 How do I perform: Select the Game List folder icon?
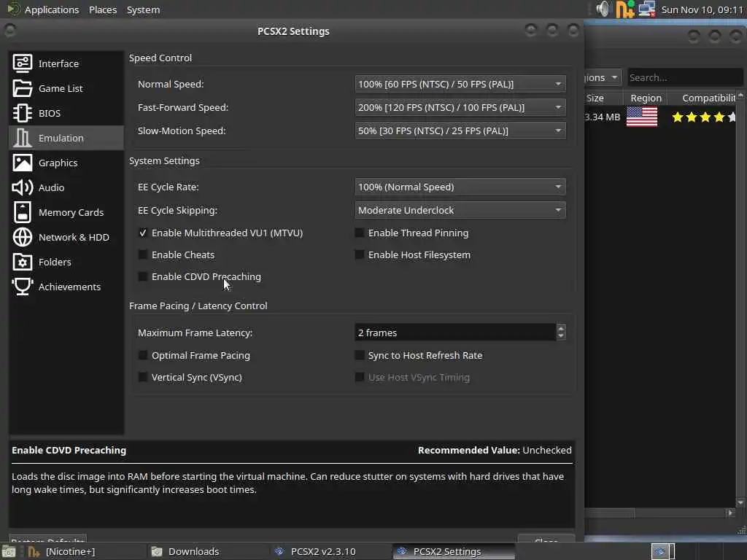click(x=23, y=88)
